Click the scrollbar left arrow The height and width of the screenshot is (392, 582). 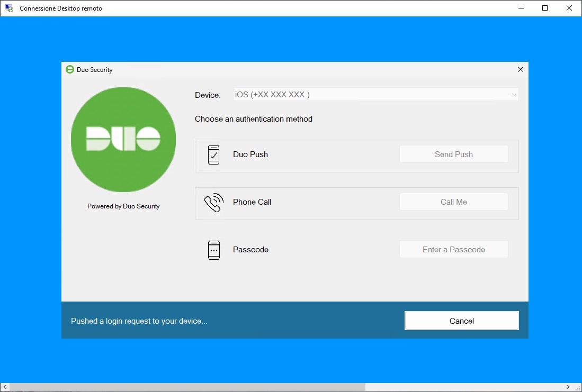[x=4, y=387]
